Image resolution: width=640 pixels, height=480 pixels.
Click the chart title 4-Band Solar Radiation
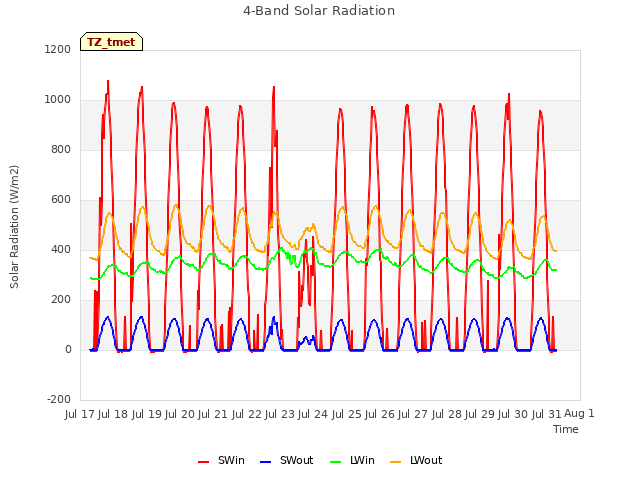click(319, 11)
